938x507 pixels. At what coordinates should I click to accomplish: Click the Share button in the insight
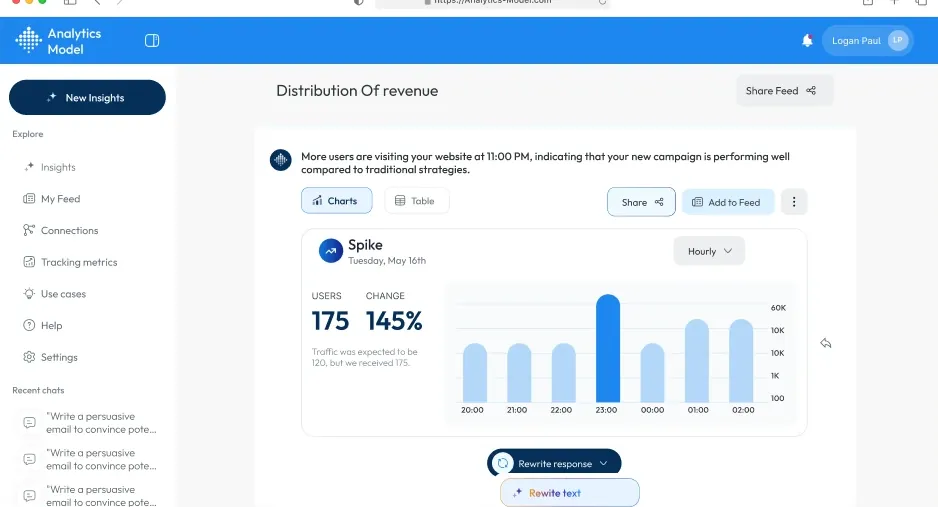tap(641, 202)
